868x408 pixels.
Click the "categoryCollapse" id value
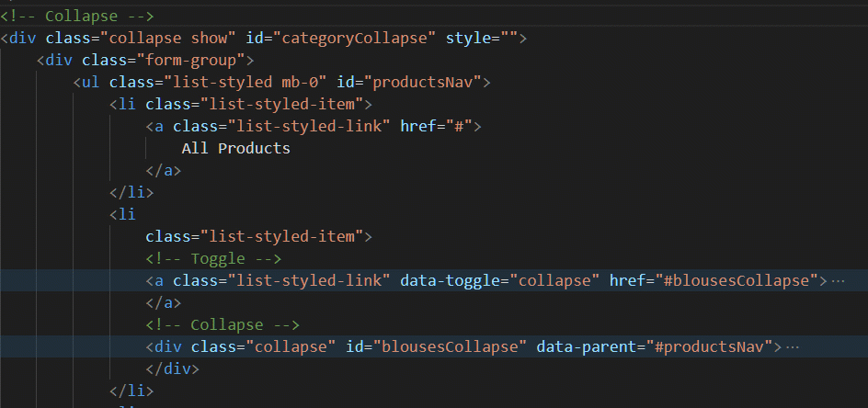coord(359,39)
